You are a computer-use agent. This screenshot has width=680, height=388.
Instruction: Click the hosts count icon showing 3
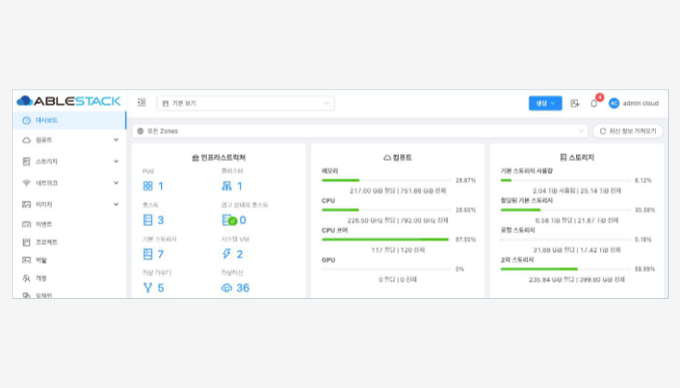pos(148,220)
